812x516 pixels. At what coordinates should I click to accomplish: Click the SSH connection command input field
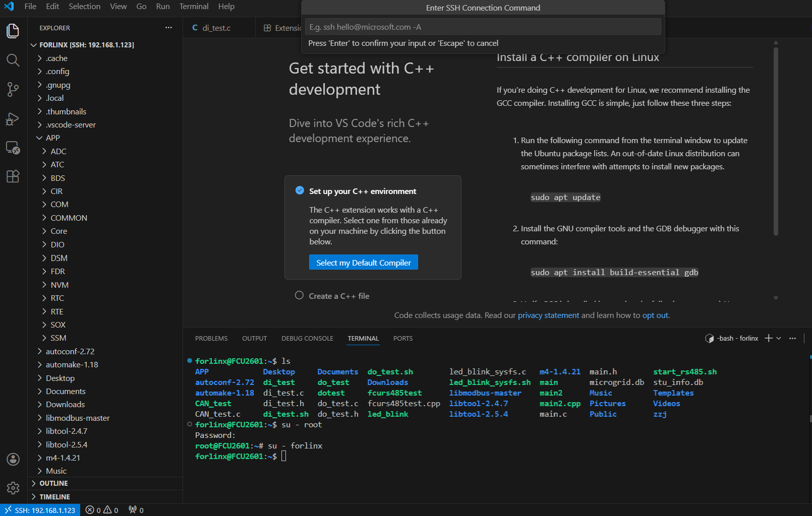coord(483,27)
